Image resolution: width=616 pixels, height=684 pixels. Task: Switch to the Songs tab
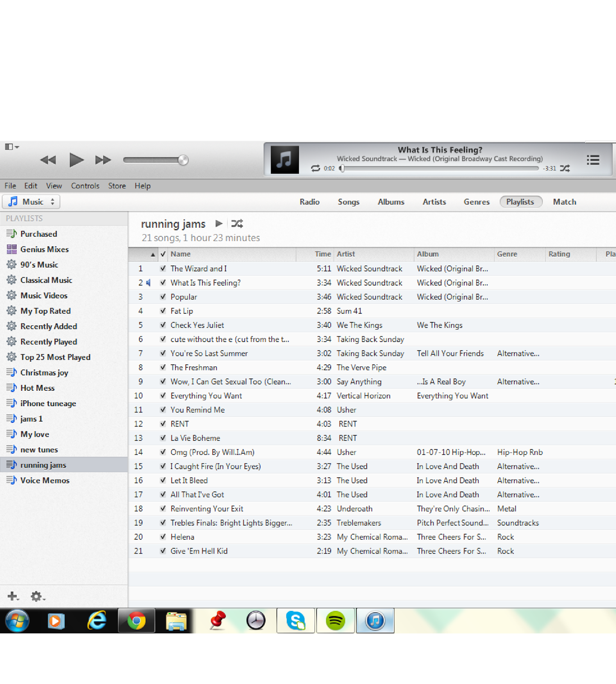[x=348, y=202]
